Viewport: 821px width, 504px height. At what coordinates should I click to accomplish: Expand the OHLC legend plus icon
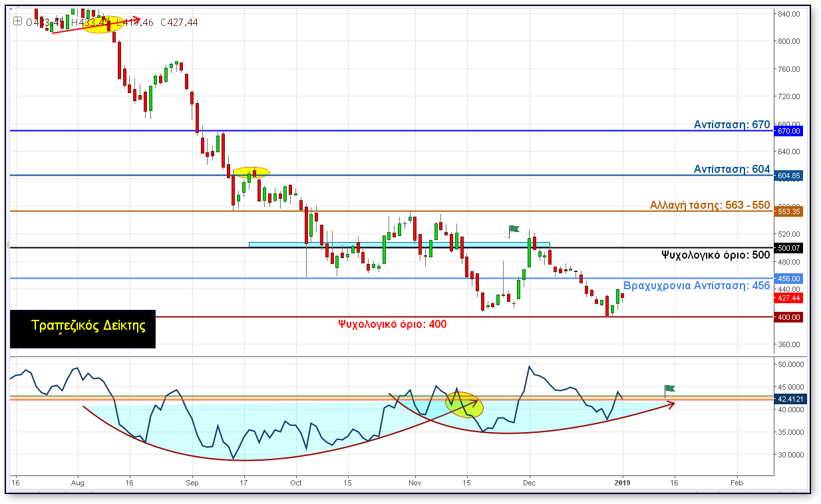point(18,21)
